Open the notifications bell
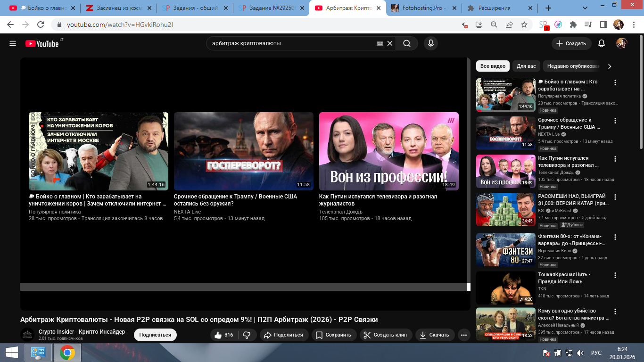Screen dimensions: 644x362 pos(601,43)
